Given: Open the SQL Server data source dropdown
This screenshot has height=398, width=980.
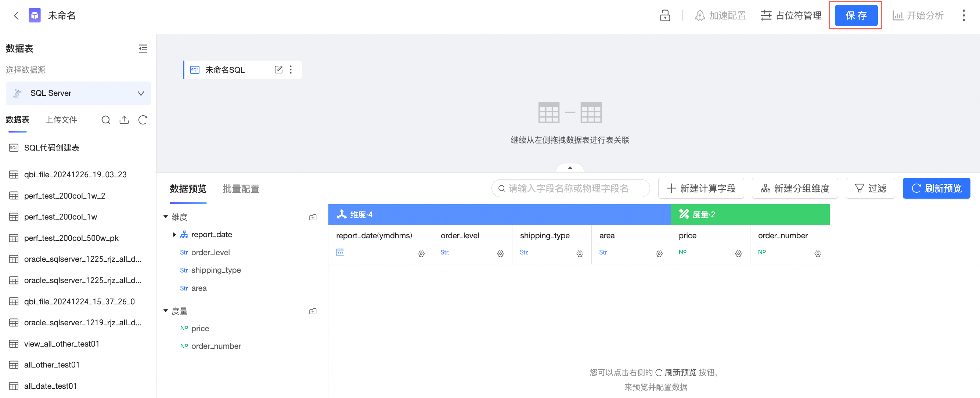Looking at the screenshot, I should [78, 93].
